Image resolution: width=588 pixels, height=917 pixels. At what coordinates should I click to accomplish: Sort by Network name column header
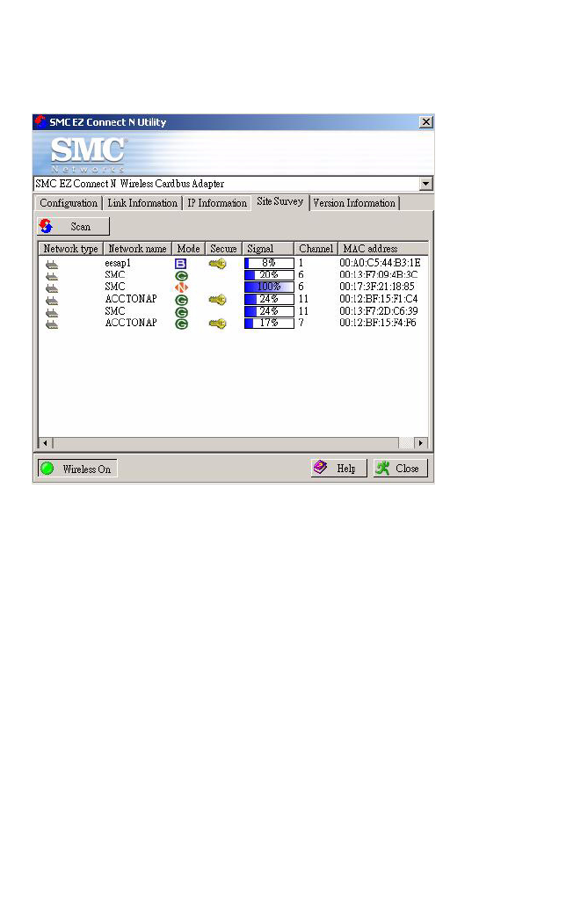pyautogui.click(x=137, y=249)
